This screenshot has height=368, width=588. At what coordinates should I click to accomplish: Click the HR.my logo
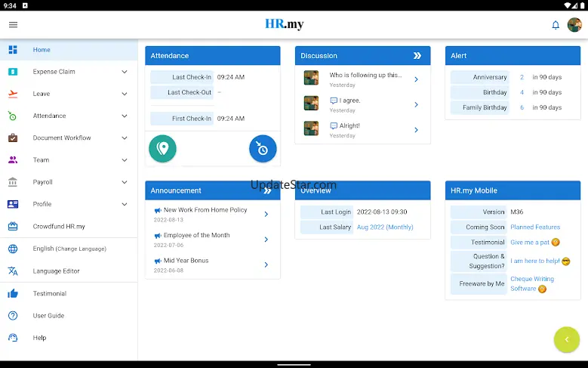(285, 24)
